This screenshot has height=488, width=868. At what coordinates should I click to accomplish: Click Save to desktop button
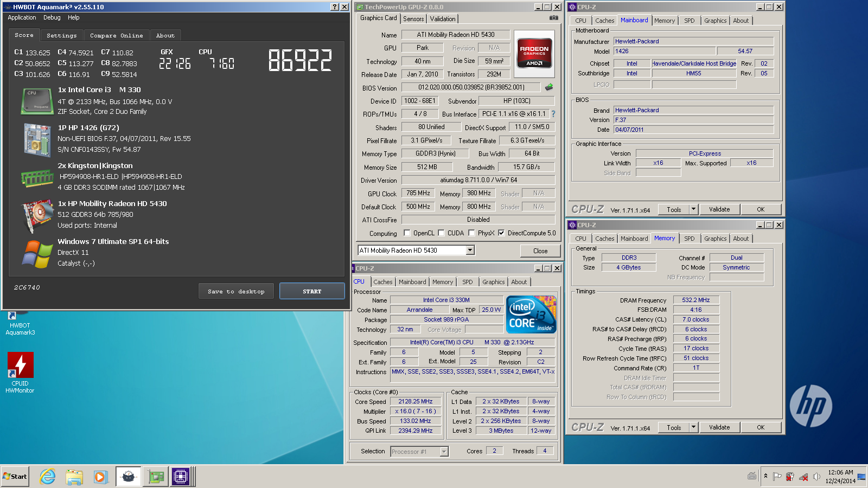(x=236, y=291)
